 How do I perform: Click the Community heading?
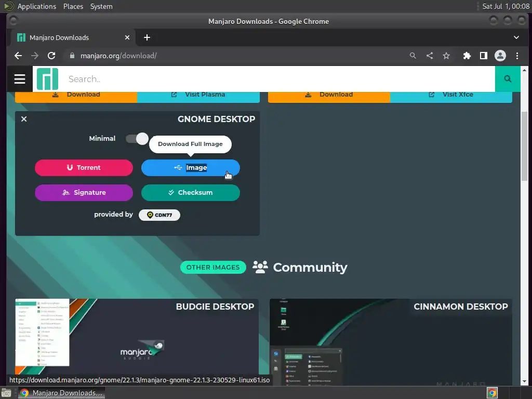coord(310,268)
